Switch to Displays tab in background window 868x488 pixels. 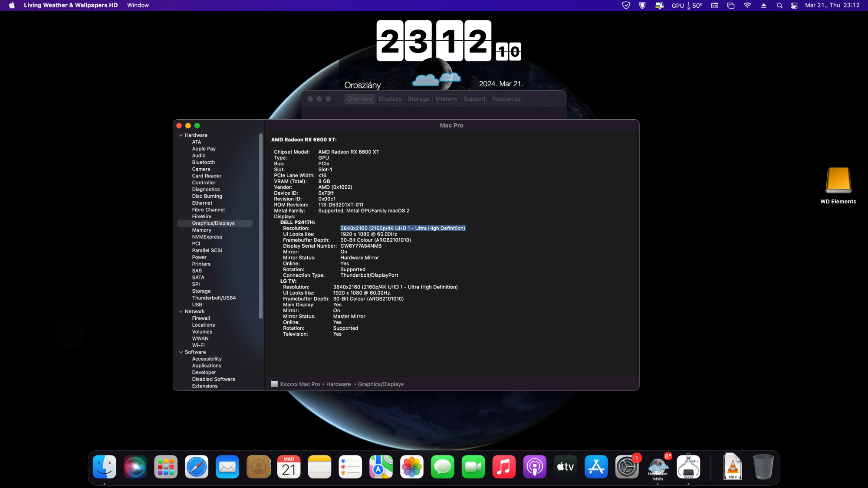pyautogui.click(x=390, y=99)
